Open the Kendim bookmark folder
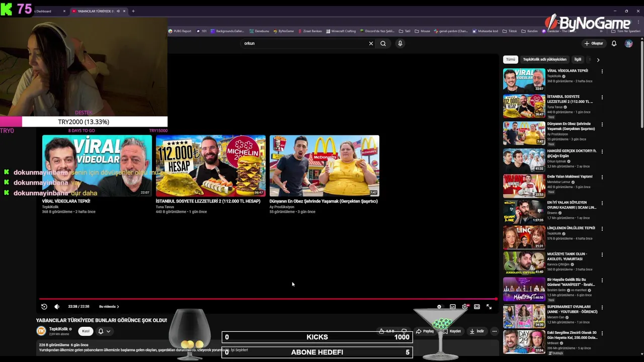644x362 pixels. pos(529,31)
